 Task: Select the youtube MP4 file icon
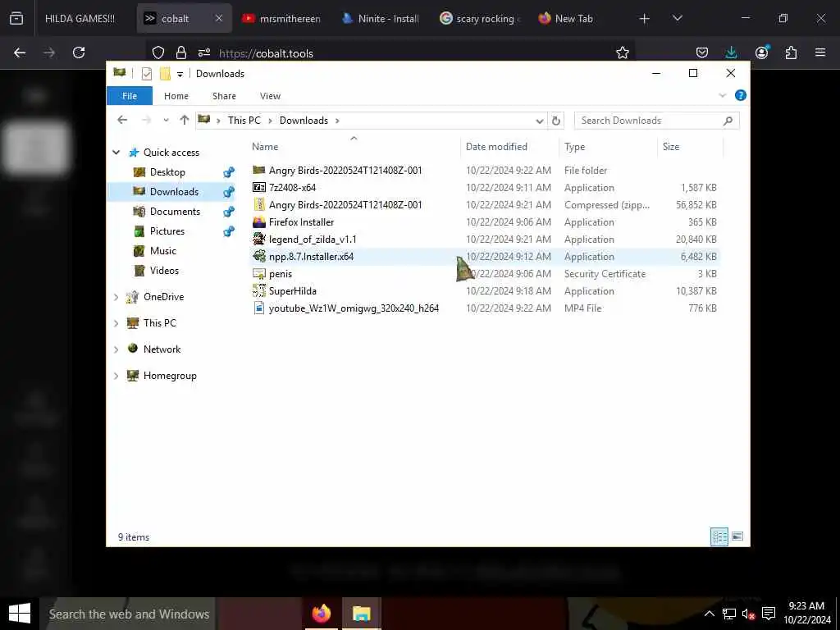click(x=259, y=308)
